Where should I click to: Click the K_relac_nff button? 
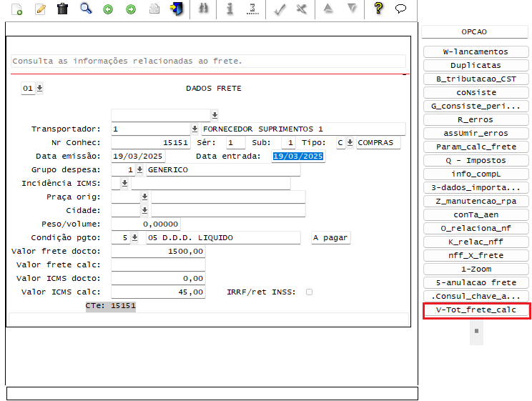coord(476,242)
